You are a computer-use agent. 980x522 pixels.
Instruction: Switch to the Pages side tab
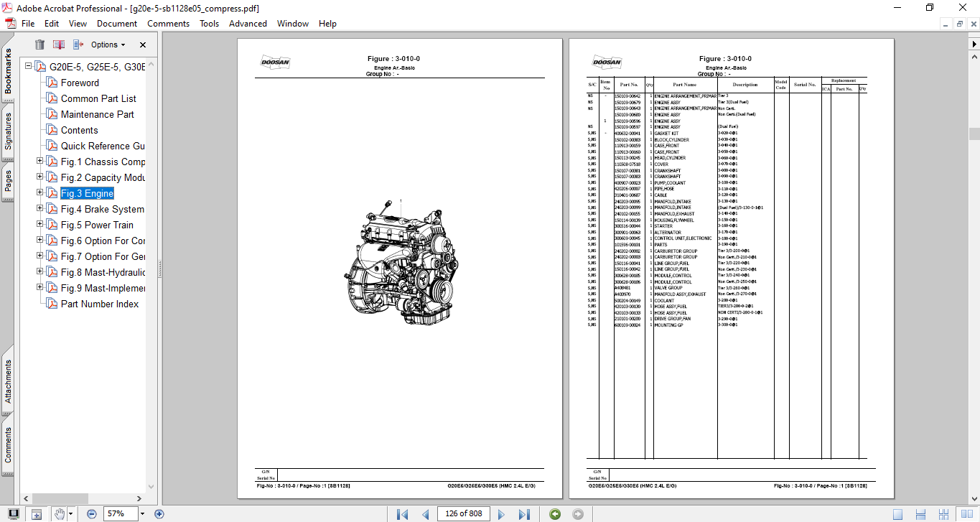pos(8,180)
